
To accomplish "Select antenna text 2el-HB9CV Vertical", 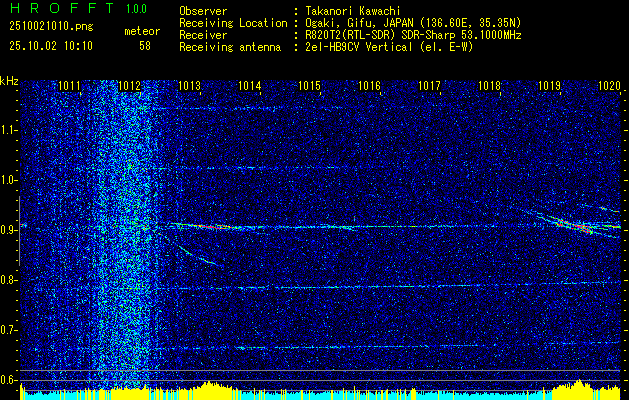I will [x=359, y=47].
